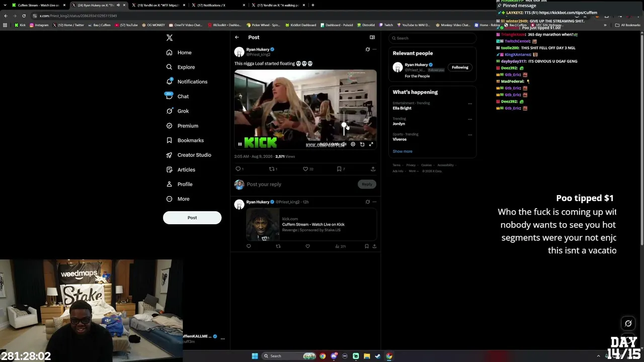Screen dimensions: 644x362
Task: Pause the video in the post
Action: (240, 144)
